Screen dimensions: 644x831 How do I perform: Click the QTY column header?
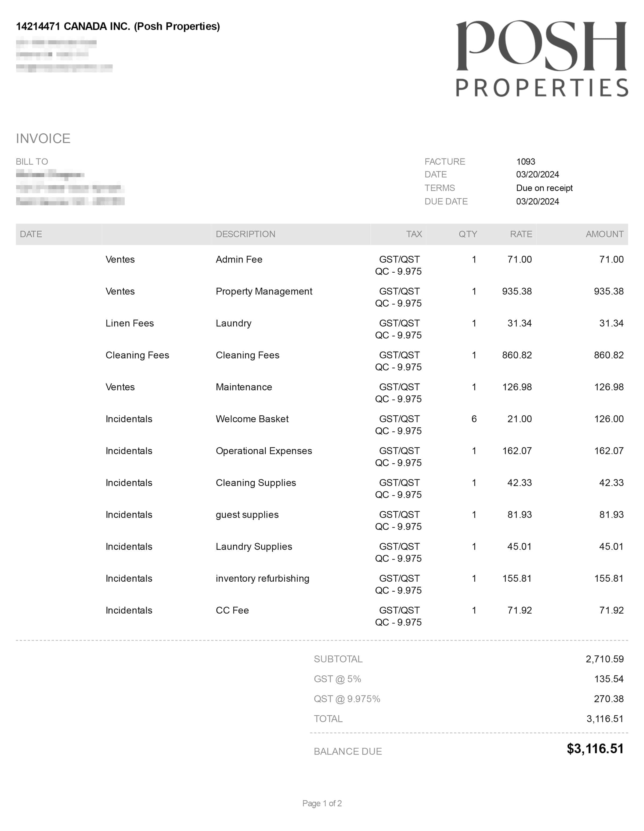pos(467,234)
